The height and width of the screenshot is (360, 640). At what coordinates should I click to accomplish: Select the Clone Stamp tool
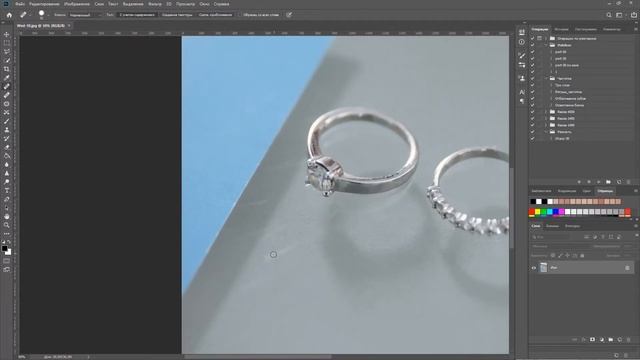[7, 129]
